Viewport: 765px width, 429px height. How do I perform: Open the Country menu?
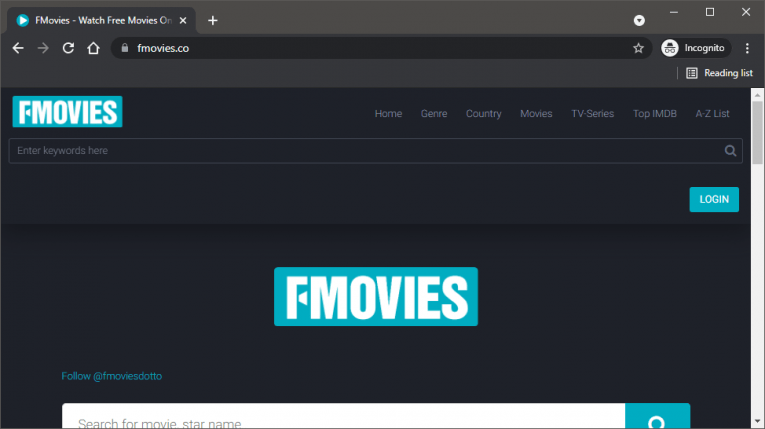point(483,114)
